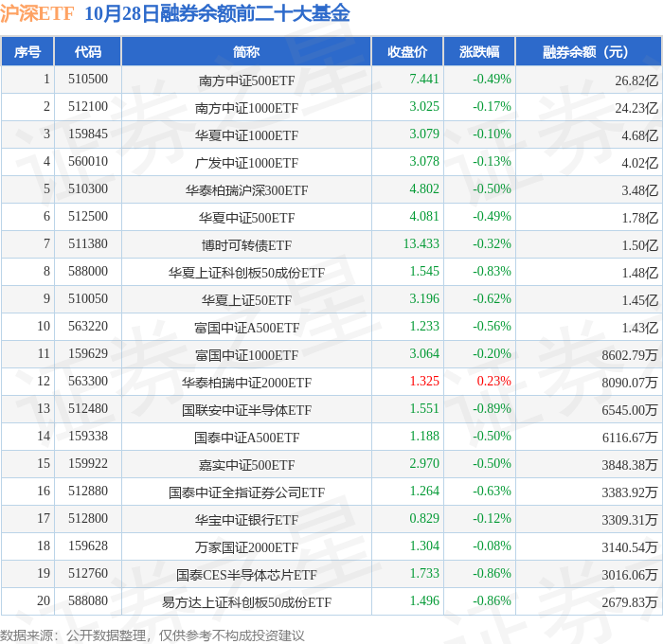Click balance value 2679.83万
Viewport: 663px width, 644px height.
pyautogui.click(x=630, y=602)
